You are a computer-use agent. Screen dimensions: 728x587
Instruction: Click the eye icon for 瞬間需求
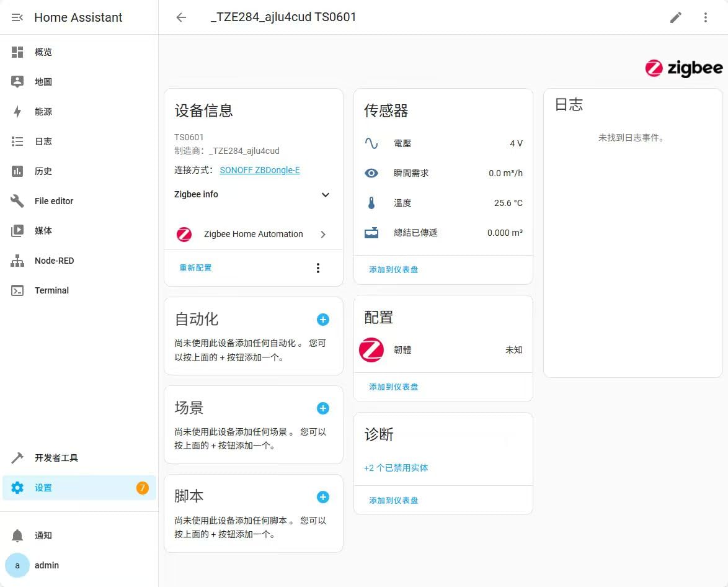point(371,173)
